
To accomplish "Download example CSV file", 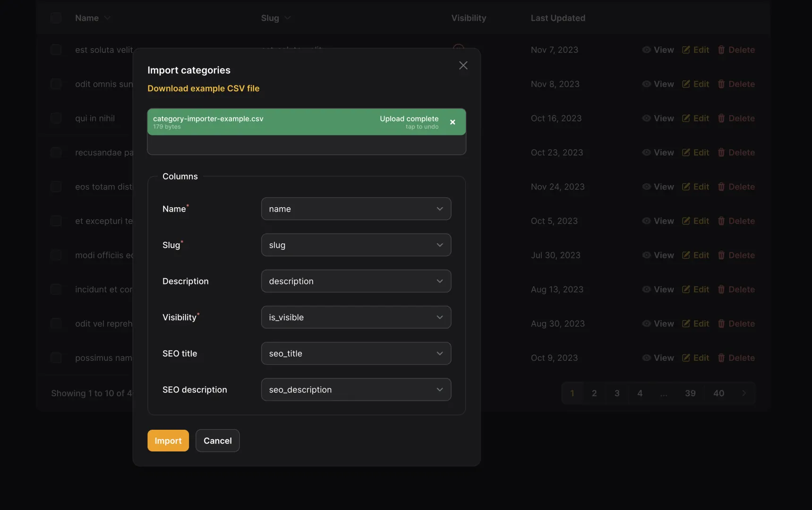I will click(x=203, y=88).
